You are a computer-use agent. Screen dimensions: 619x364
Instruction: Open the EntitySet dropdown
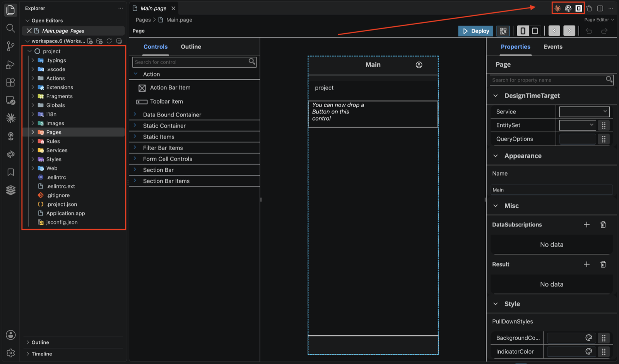click(x=577, y=125)
